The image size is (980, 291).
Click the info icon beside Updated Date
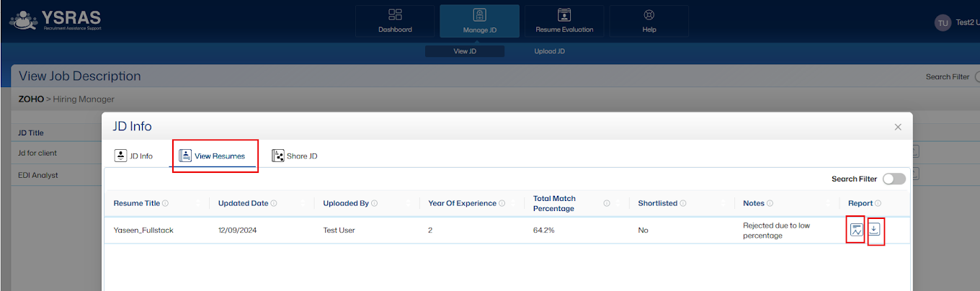click(x=274, y=203)
